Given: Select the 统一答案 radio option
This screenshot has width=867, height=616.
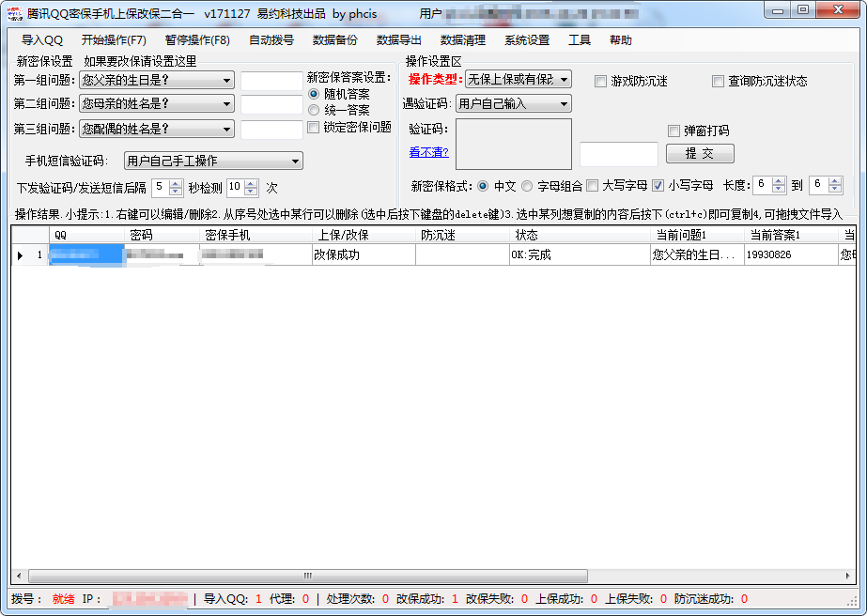Looking at the screenshot, I should click(x=314, y=110).
